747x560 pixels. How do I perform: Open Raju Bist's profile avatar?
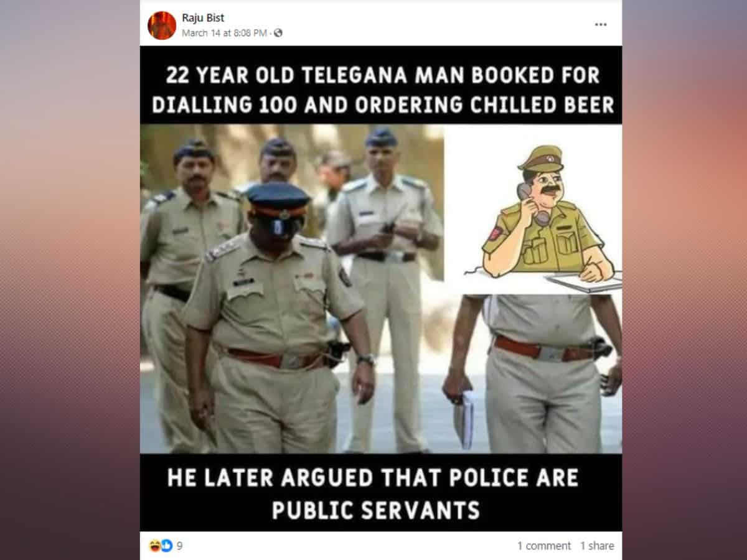162,25
